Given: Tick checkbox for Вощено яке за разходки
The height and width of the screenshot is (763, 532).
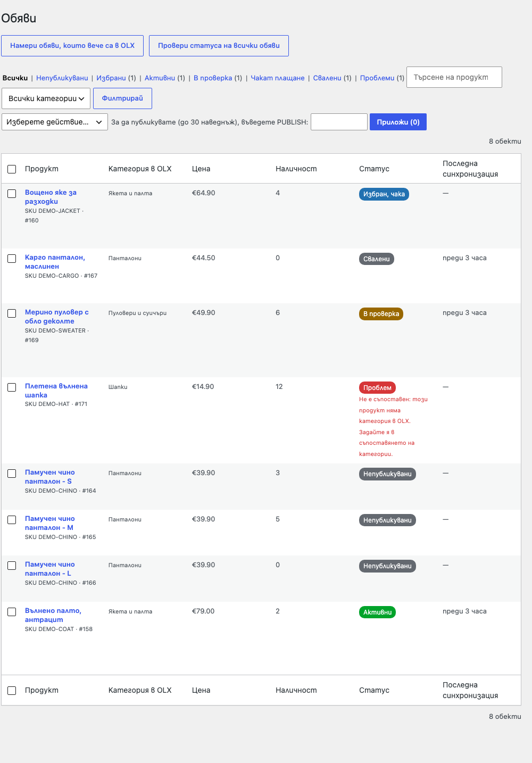Looking at the screenshot, I should pos(12,194).
